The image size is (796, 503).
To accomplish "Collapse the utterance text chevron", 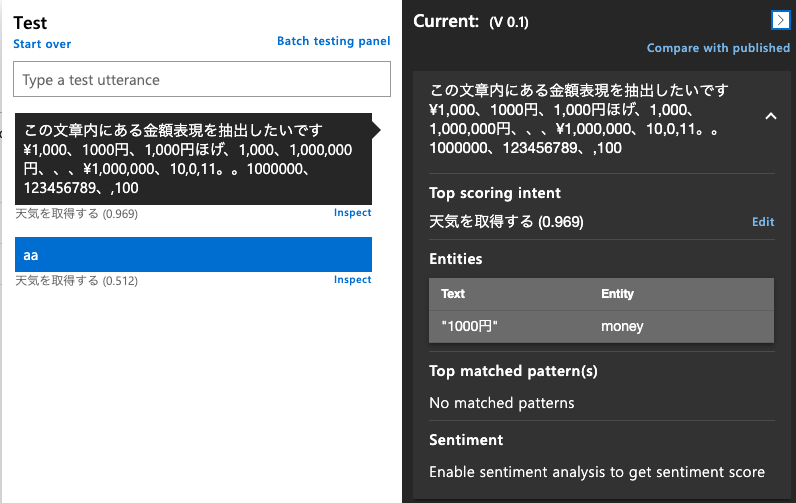I will (771, 116).
